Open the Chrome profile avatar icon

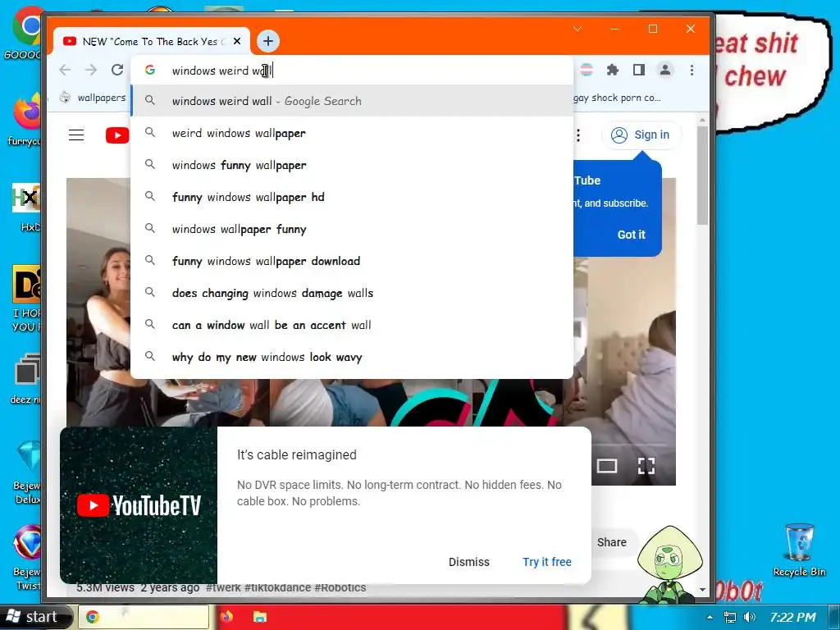pyautogui.click(x=664, y=70)
